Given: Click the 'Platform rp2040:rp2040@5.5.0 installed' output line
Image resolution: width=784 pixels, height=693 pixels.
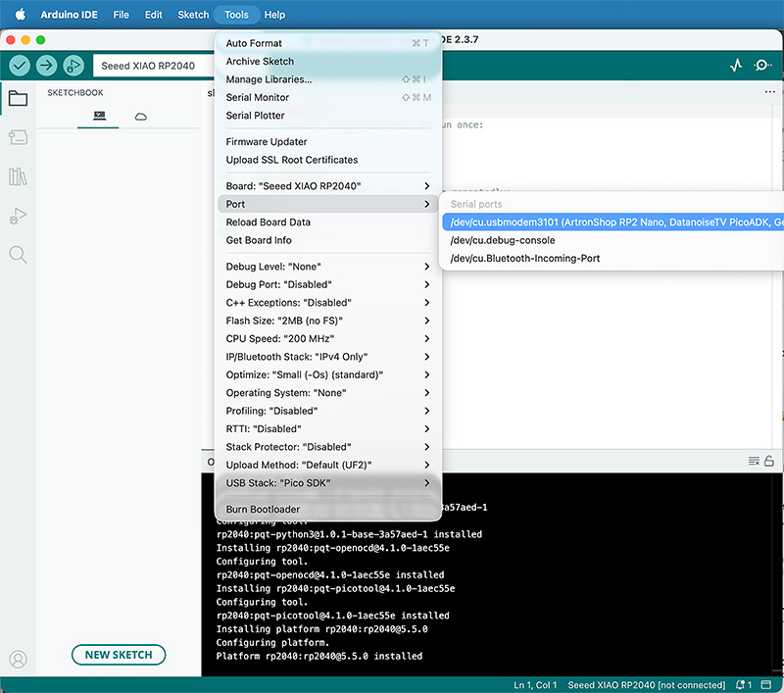Looking at the screenshot, I should 319,656.
